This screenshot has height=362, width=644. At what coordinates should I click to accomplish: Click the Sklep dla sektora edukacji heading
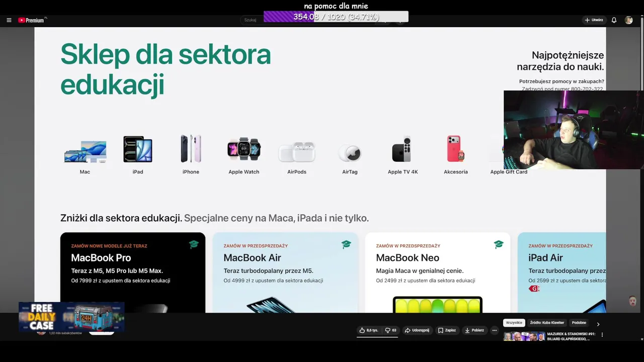click(x=166, y=69)
